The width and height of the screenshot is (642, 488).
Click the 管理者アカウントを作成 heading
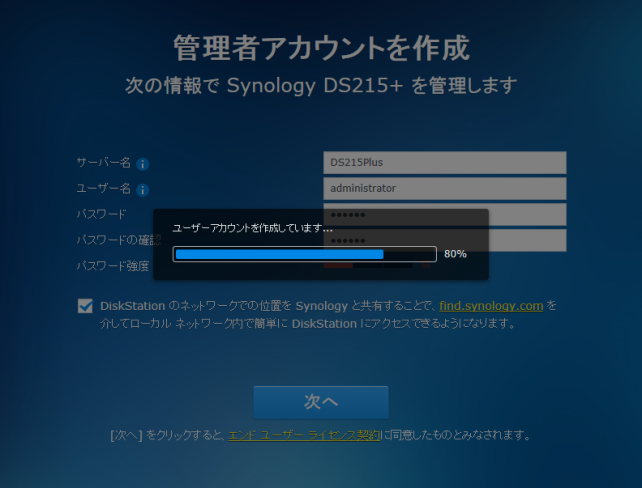pos(321,48)
